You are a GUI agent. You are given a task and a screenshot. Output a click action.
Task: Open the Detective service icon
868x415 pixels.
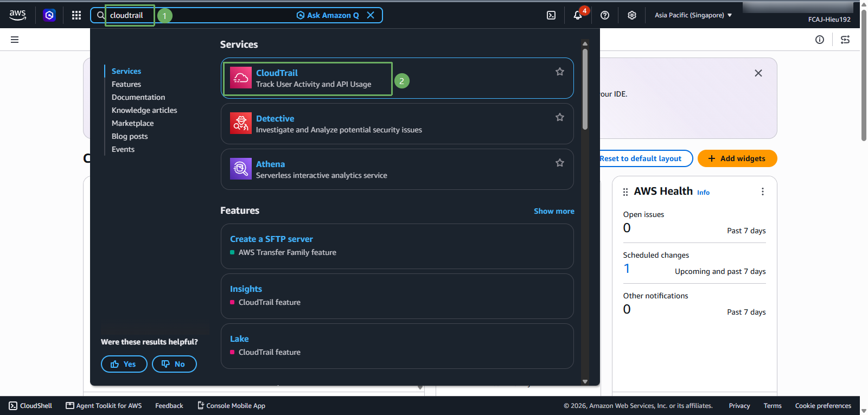tap(241, 123)
